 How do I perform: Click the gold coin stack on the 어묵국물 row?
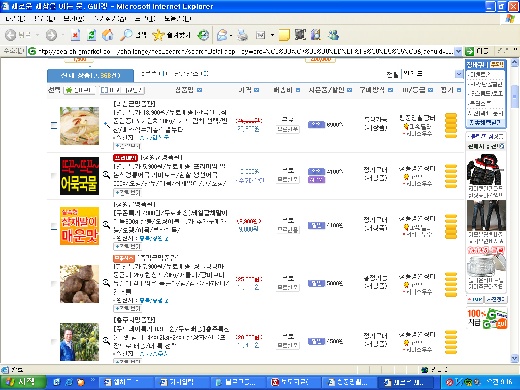[x=451, y=176]
